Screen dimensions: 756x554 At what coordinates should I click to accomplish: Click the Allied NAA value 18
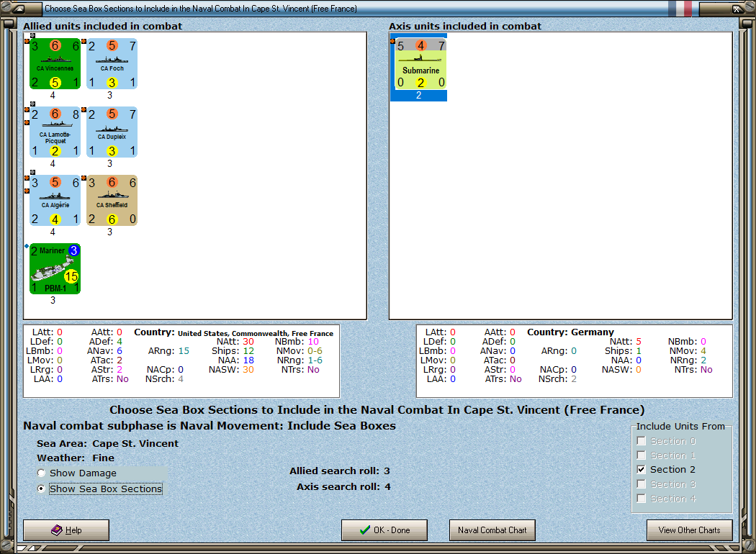(x=248, y=360)
